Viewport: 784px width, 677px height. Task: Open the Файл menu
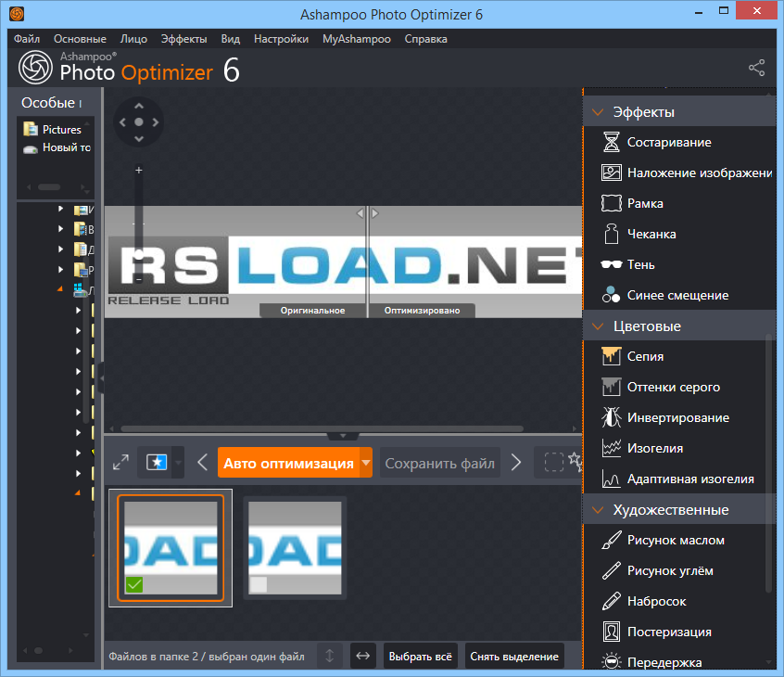click(27, 39)
